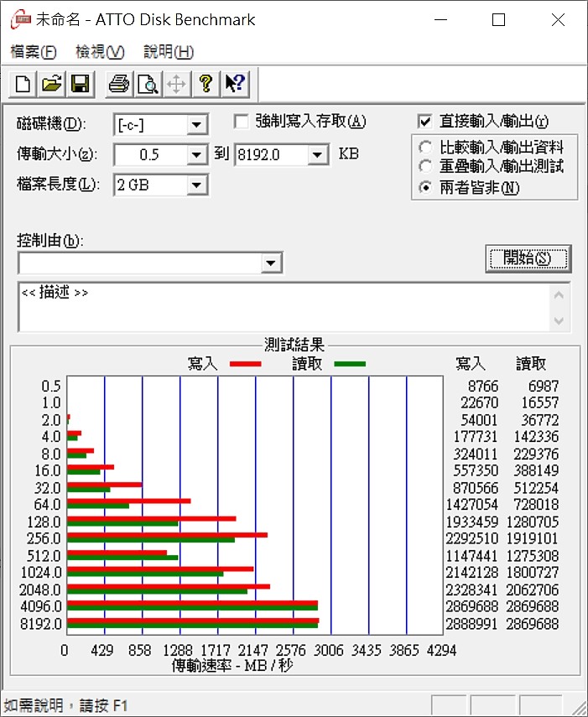Click the yellow question mark Help icon
588x717 pixels.
(x=206, y=84)
